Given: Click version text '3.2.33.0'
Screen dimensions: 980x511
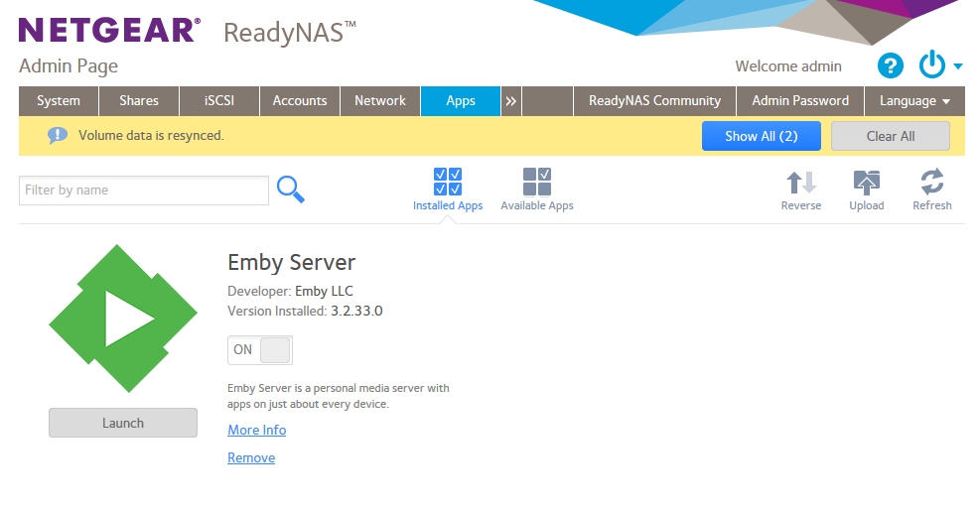Looking at the screenshot, I should [x=356, y=312].
